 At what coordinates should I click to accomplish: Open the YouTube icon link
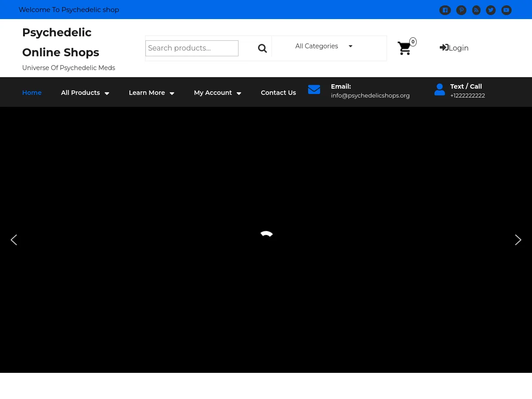(506, 10)
